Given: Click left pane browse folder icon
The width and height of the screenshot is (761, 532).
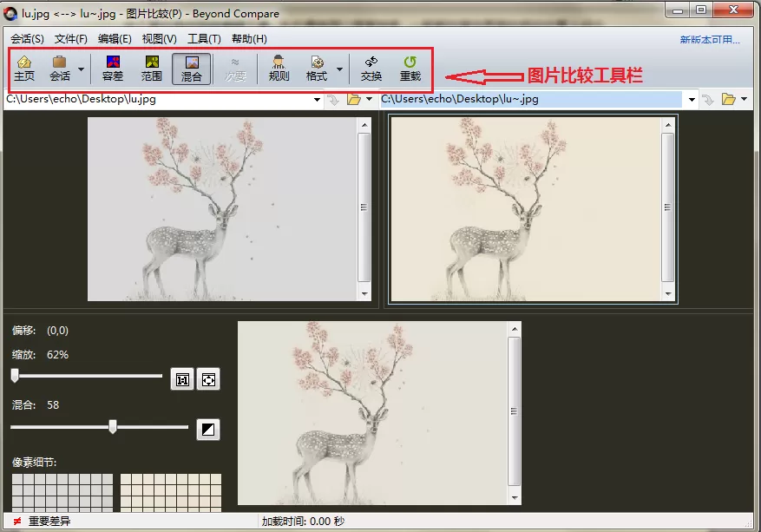Looking at the screenshot, I should click(x=354, y=100).
